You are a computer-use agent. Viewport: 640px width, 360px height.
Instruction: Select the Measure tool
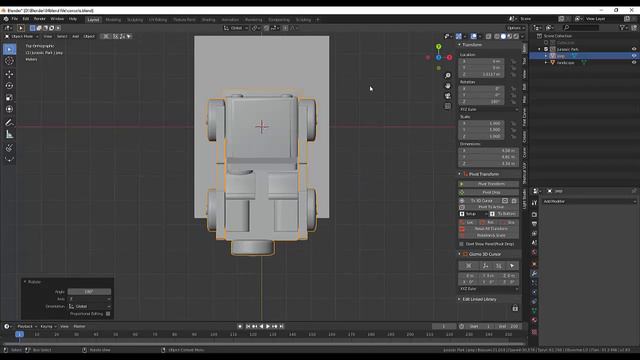point(9,134)
